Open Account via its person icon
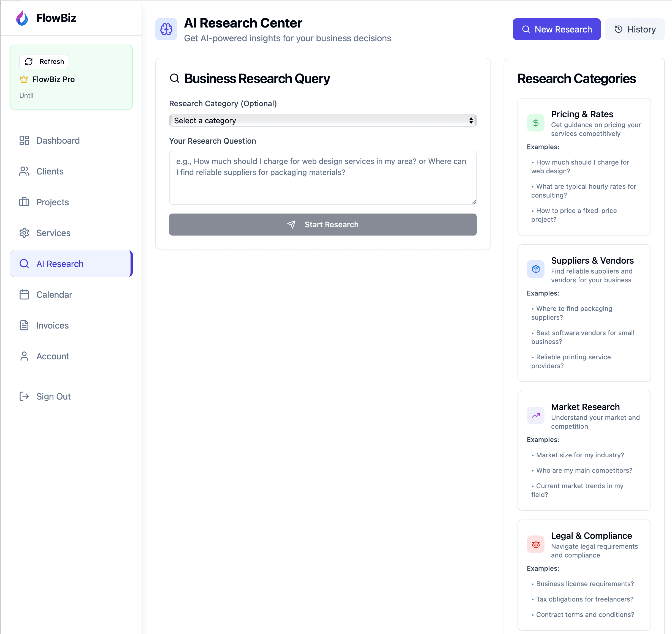 coord(24,356)
